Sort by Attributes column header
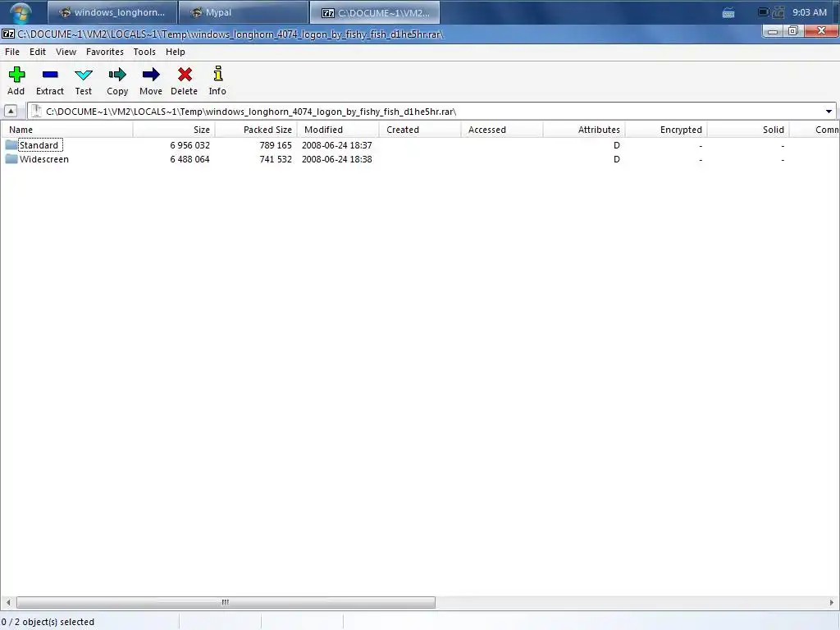The width and height of the screenshot is (840, 630). pos(584,130)
